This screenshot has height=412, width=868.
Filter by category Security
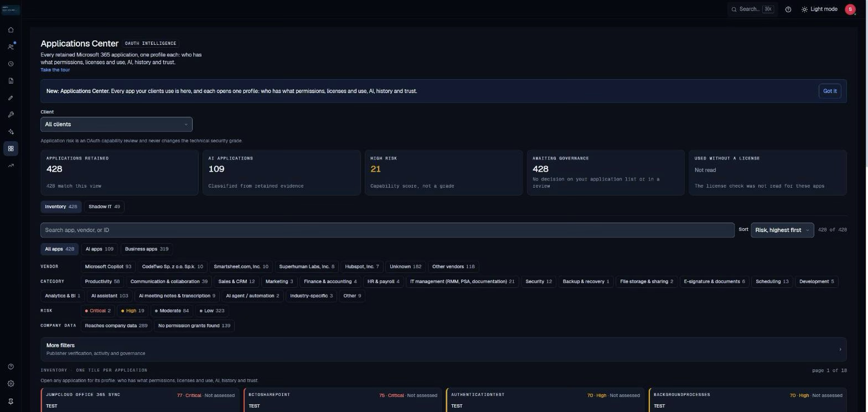coord(539,281)
